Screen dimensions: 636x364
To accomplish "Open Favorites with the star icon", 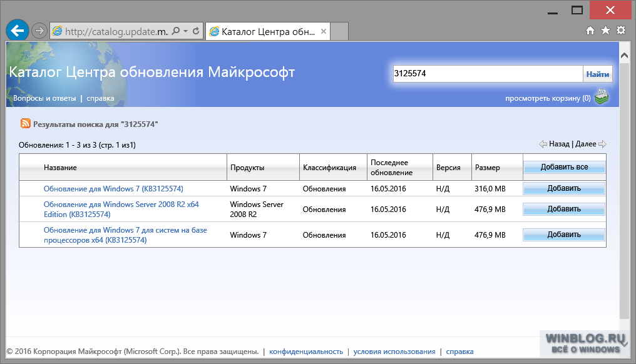I will (x=605, y=31).
